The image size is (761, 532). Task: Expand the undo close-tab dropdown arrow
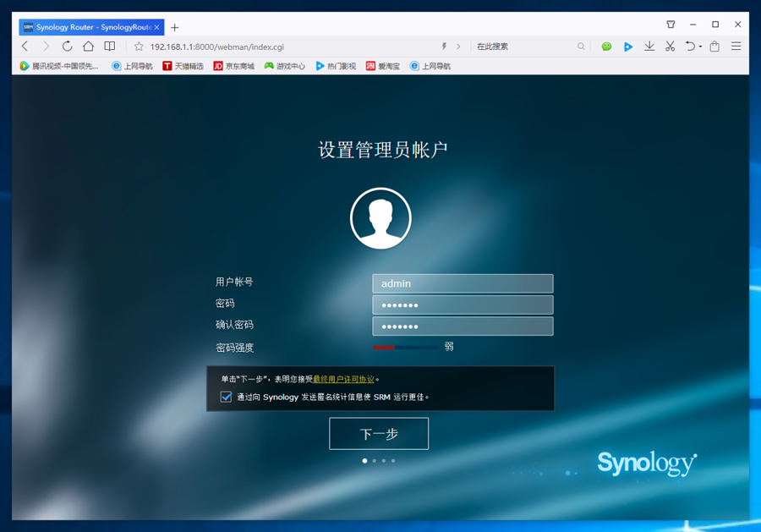click(x=700, y=47)
